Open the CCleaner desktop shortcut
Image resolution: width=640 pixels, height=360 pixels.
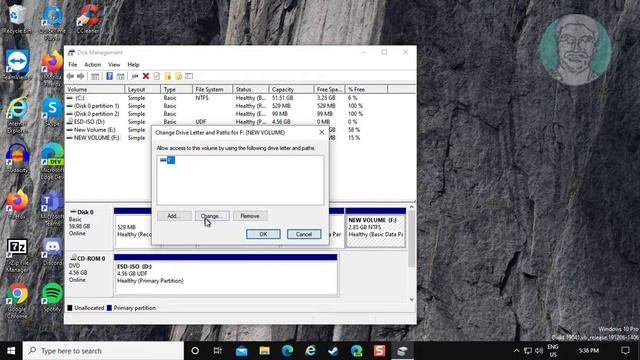coord(88,18)
